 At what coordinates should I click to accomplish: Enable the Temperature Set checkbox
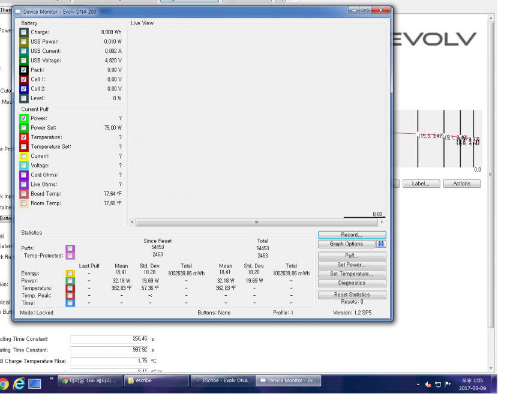click(x=23, y=146)
